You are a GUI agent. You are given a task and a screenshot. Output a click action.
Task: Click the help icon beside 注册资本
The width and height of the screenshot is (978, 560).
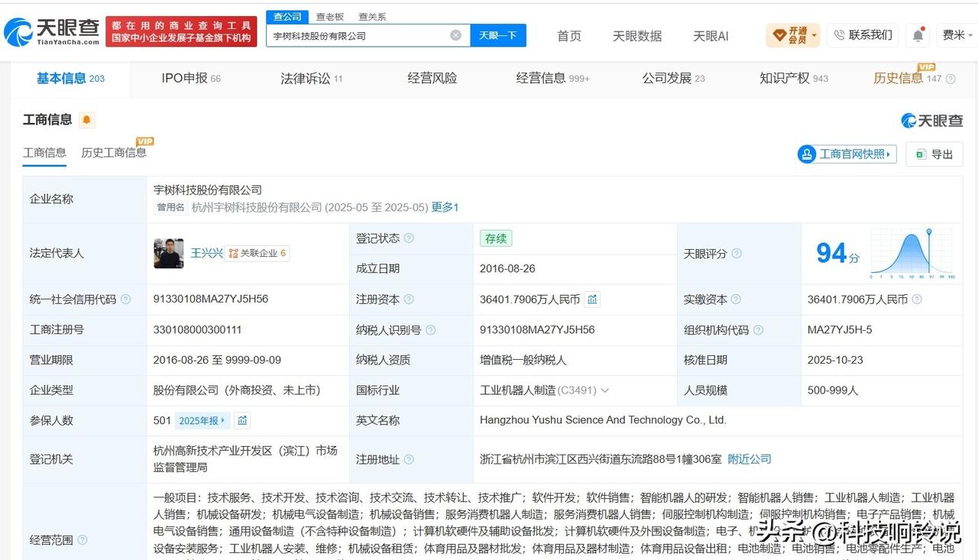click(409, 299)
